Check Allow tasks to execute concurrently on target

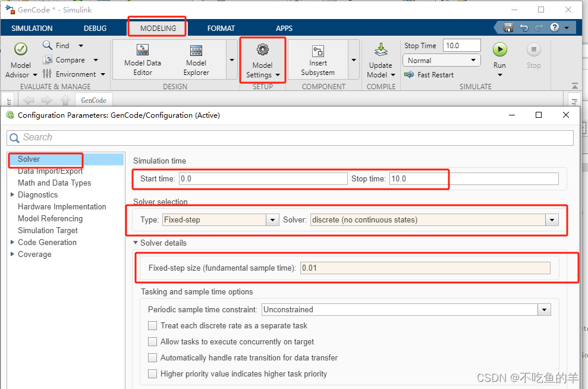pyautogui.click(x=152, y=342)
